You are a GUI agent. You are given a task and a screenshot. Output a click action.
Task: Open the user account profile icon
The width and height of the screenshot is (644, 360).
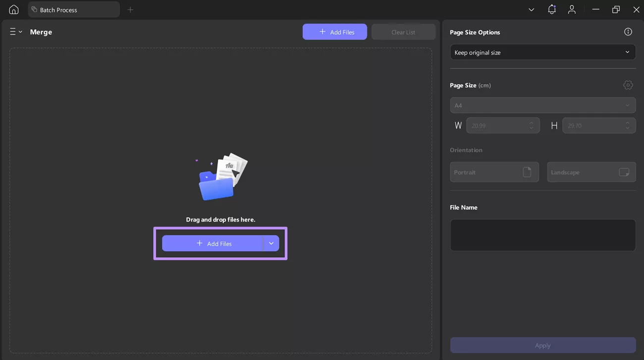[572, 9]
